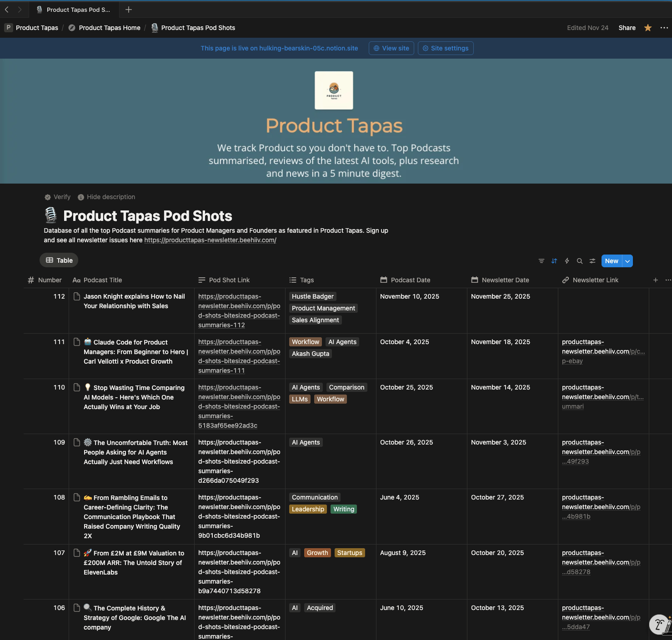Screen dimensions: 672x640
Task: Open the database filter icon
Action: click(x=542, y=261)
